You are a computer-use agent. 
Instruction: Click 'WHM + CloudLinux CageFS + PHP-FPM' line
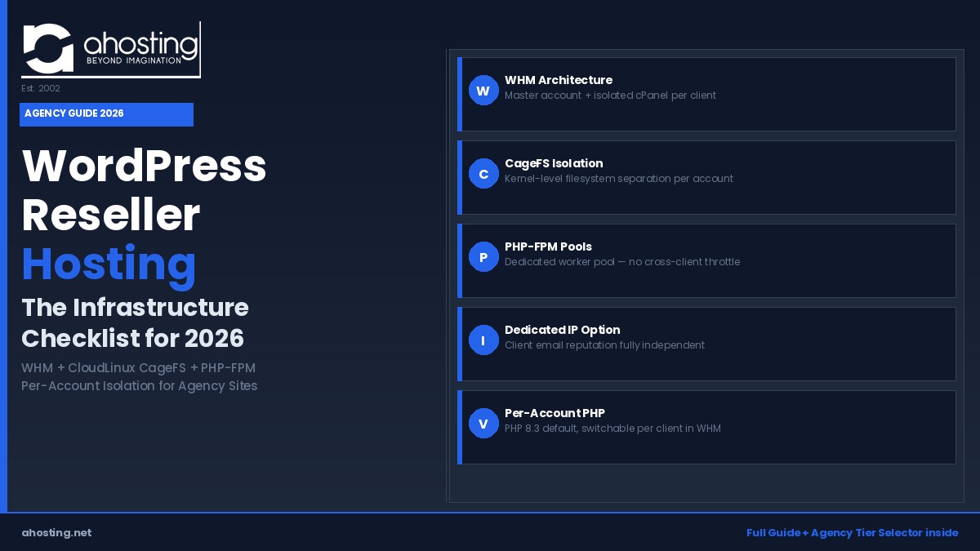tap(138, 368)
